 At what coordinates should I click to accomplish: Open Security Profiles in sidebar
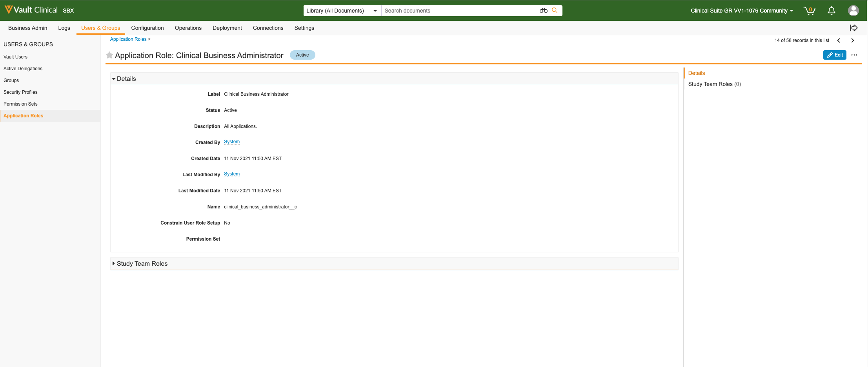point(20,92)
